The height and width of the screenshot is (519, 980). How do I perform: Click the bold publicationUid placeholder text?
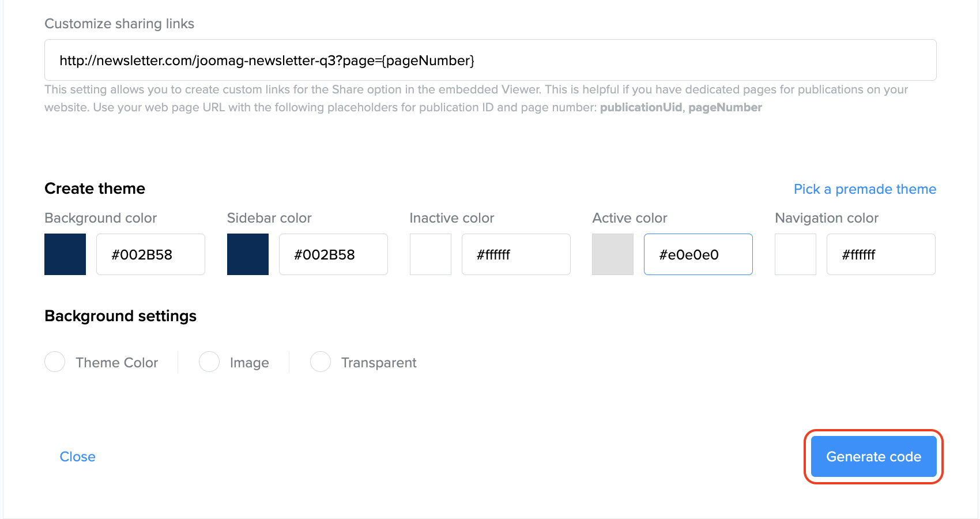pos(640,108)
